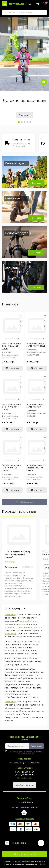This screenshot has width=49, height=868.
Task: Quick view the AVM E-ALFA TRIKE 24 (eye icon)
Action: tap(45, 316)
